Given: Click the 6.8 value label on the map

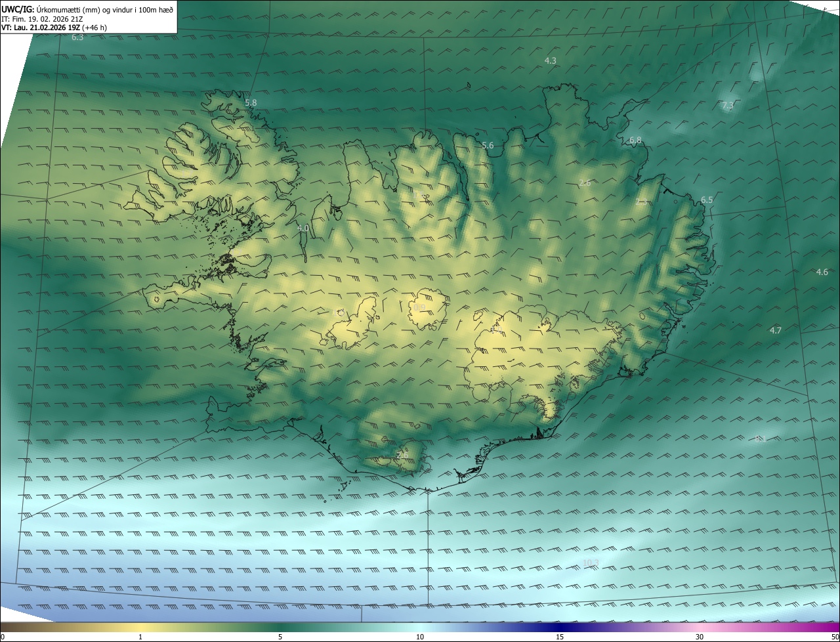Looking at the screenshot, I should click(635, 140).
